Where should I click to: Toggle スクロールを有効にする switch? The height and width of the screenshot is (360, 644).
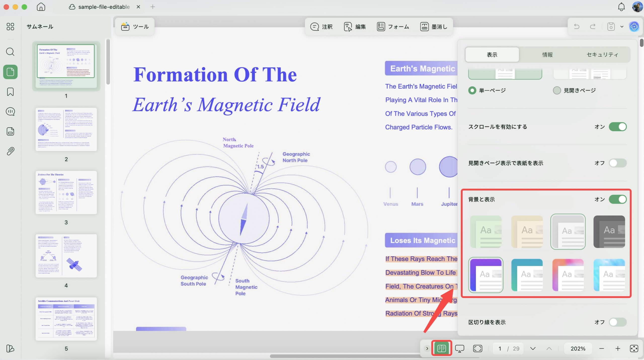618,127
